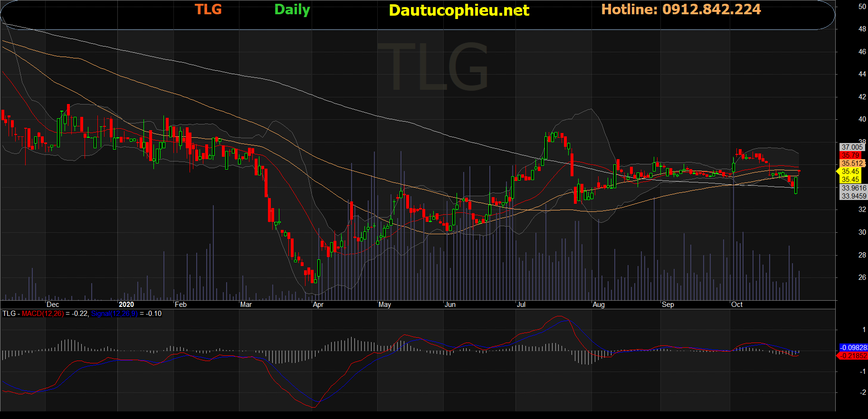Click the blue MACD signal value tag
The height and width of the screenshot is (419, 868).
[x=853, y=348]
